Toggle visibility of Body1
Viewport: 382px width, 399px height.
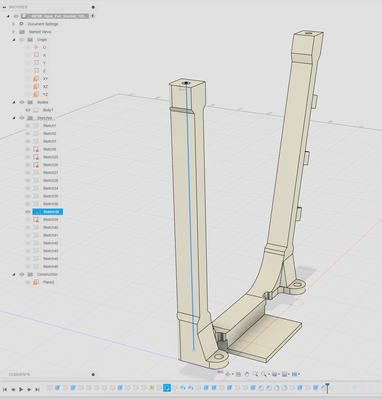point(28,110)
